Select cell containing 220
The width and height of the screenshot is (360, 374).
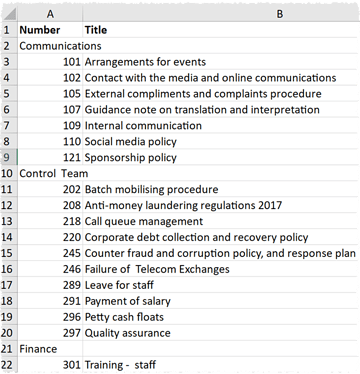click(50, 237)
